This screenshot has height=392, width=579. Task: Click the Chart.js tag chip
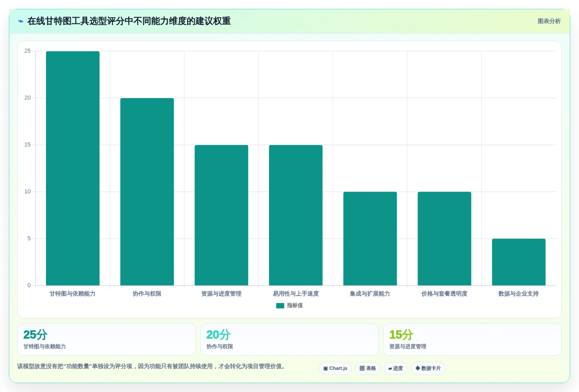click(x=335, y=368)
